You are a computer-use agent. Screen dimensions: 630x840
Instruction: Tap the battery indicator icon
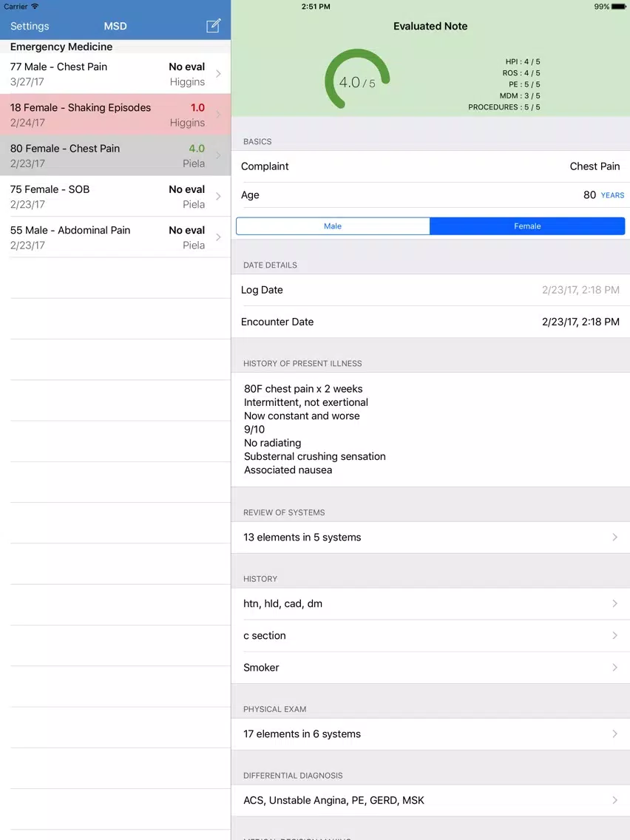tap(618, 7)
